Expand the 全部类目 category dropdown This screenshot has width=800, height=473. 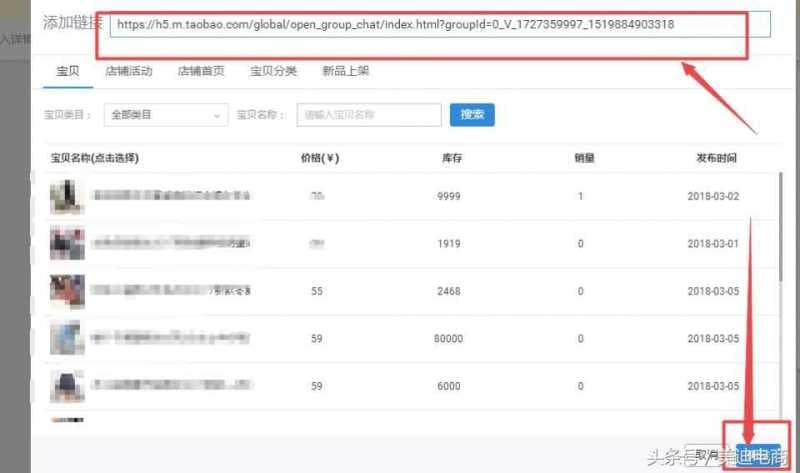(x=166, y=115)
